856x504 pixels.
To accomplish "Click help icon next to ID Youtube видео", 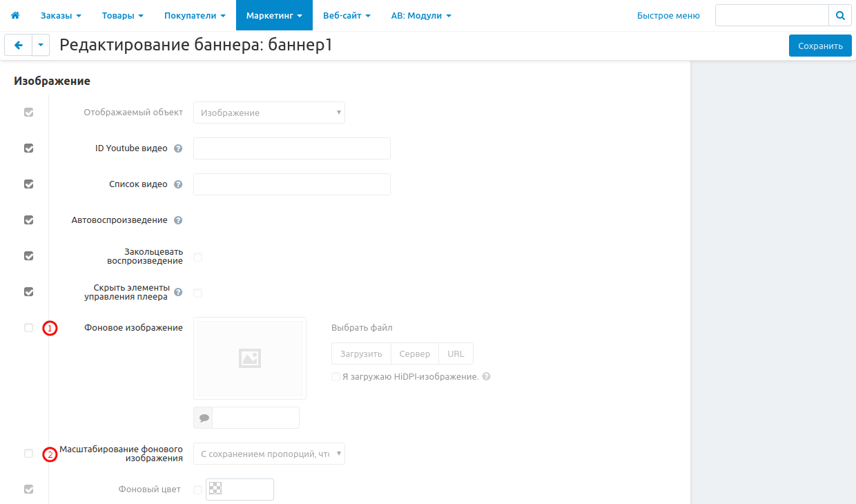I will pyautogui.click(x=178, y=148).
